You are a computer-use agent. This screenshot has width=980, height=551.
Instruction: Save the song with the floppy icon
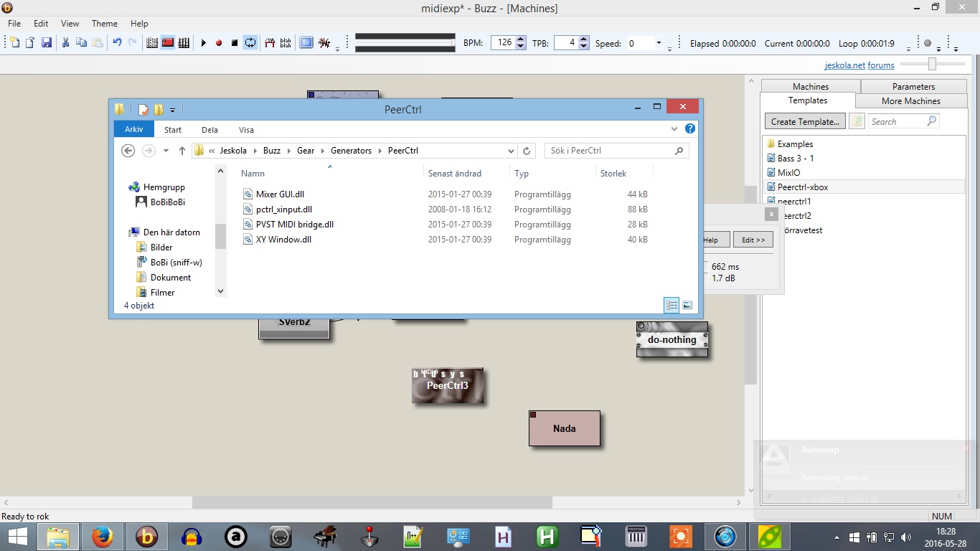pos(46,43)
